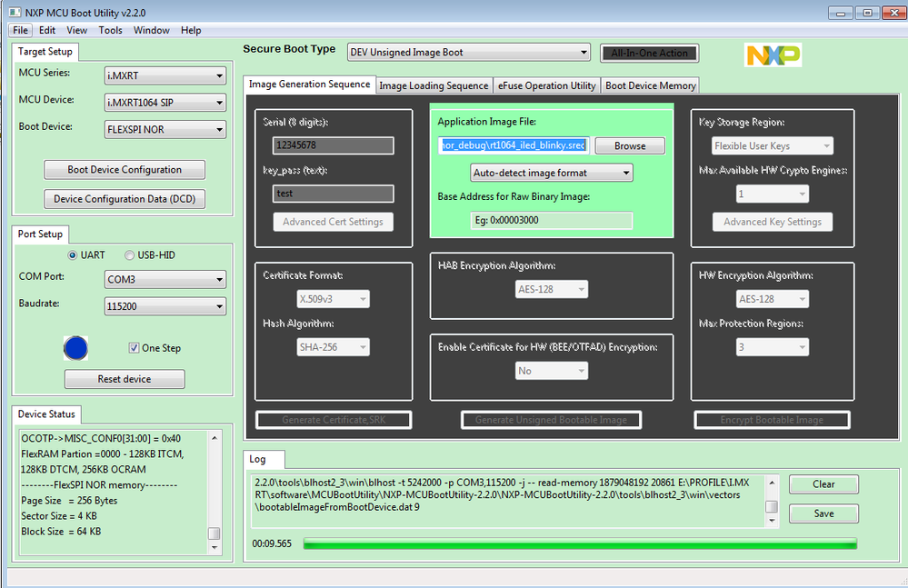Click the Device Status panel tab
Screen dimensions: 908x588
pos(46,414)
